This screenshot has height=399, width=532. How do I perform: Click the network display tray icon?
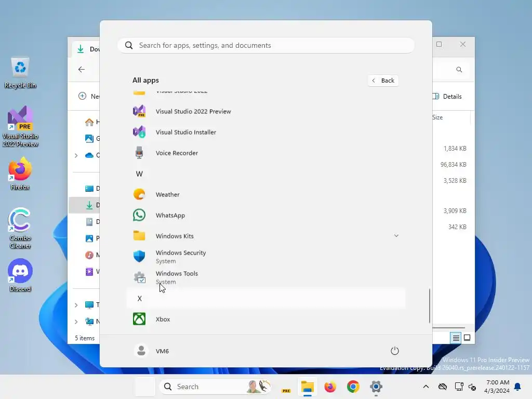459,387
